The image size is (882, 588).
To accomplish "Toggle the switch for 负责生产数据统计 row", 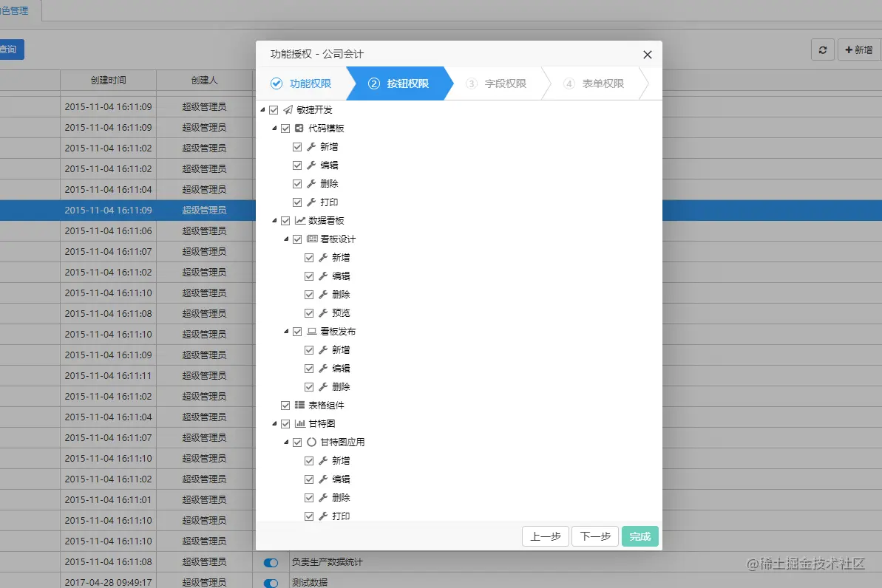I will pos(271,563).
